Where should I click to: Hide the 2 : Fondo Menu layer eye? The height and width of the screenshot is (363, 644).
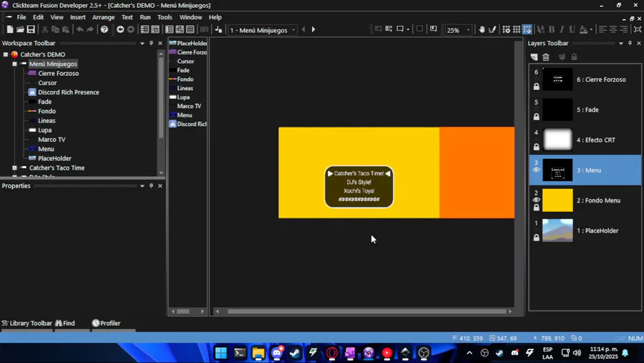pos(537,200)
